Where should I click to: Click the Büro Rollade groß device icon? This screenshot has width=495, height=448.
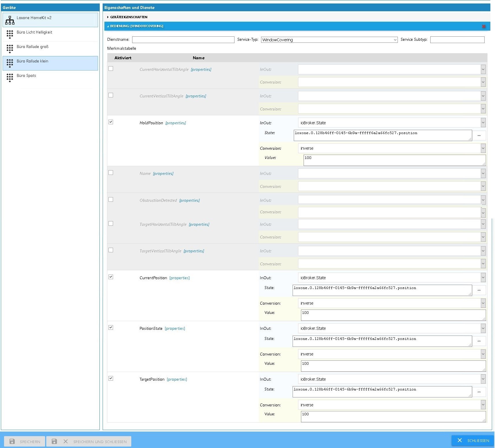tap(10, 49)
